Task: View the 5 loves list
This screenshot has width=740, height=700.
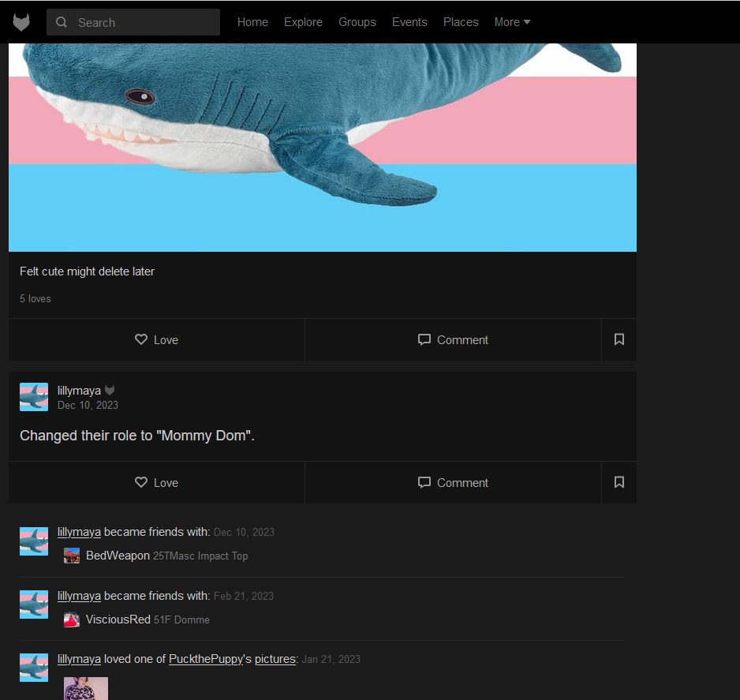Action: click(x=36, y=299)
